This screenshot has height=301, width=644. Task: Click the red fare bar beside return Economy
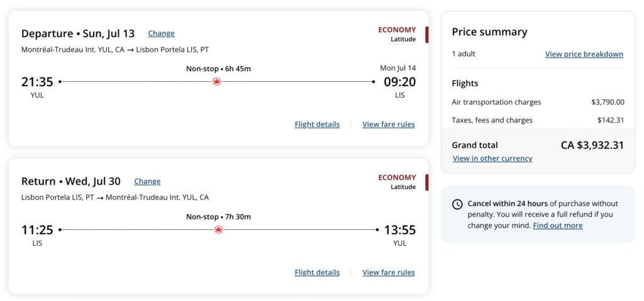(427, 183)
